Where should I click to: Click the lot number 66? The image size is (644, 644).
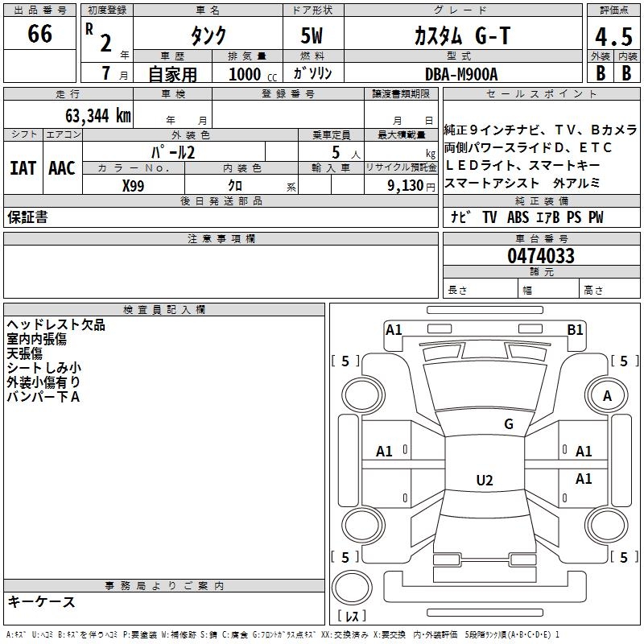[39, 34]
